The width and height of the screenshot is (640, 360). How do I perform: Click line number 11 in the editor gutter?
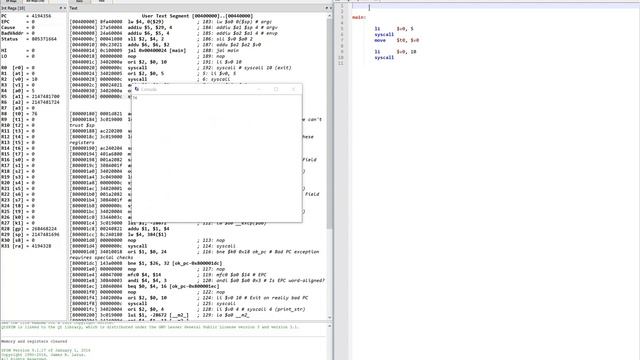tap(341, 63)
